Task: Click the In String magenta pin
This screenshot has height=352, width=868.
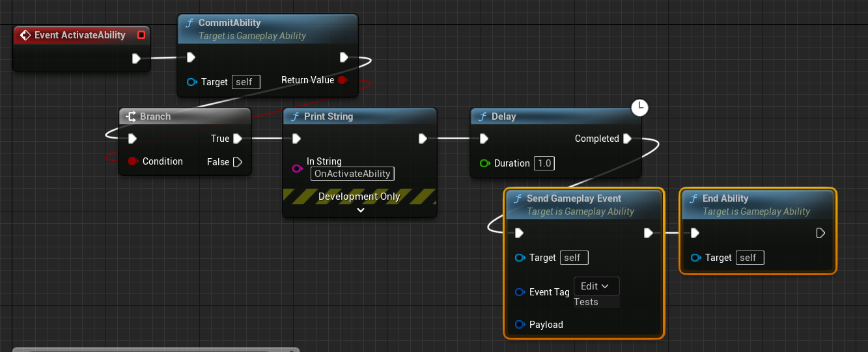Action: click(x=297, y=169)
